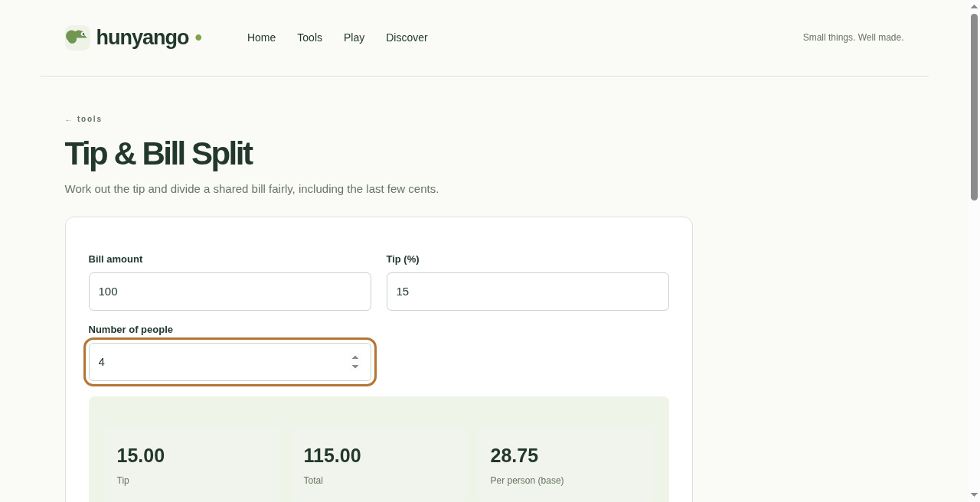
Task: Click the hunyango brand name link
Action: pos(142,37)
